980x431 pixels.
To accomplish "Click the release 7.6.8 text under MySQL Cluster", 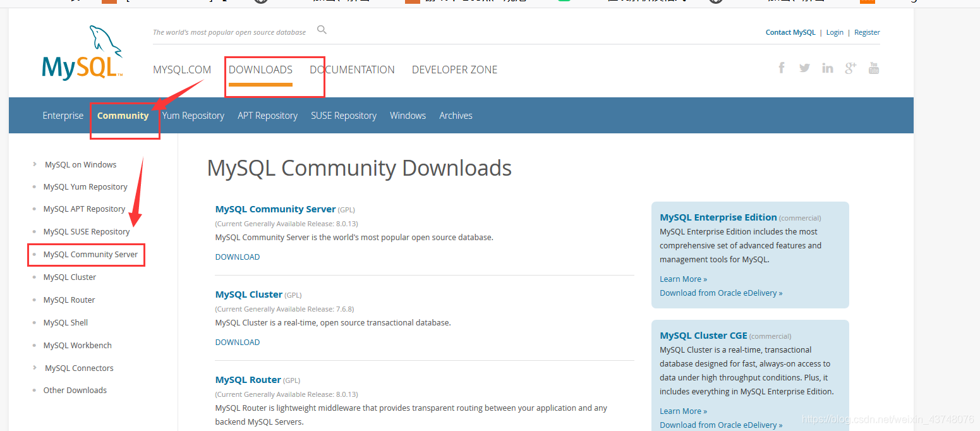I will [284, 309].
